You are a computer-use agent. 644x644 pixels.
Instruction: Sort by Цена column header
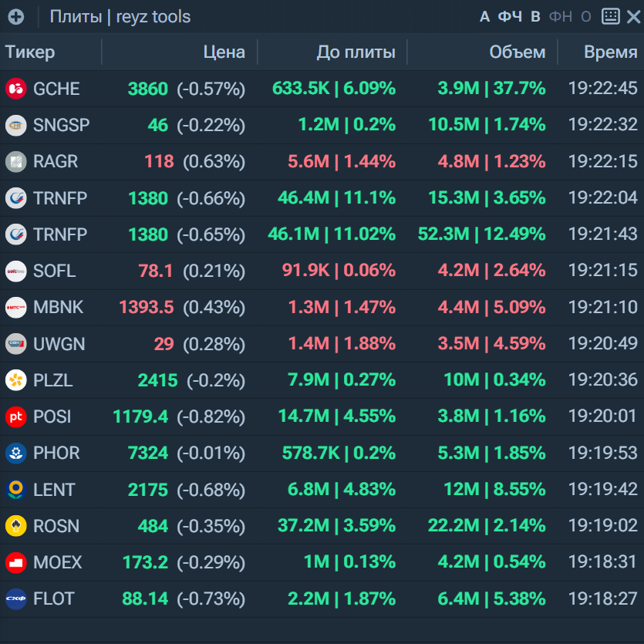click(x=224, y=52)
